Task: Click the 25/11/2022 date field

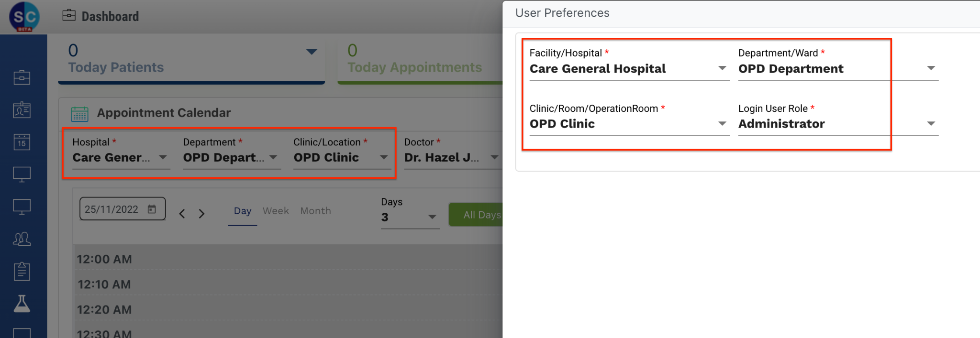Action: (112, 209)
